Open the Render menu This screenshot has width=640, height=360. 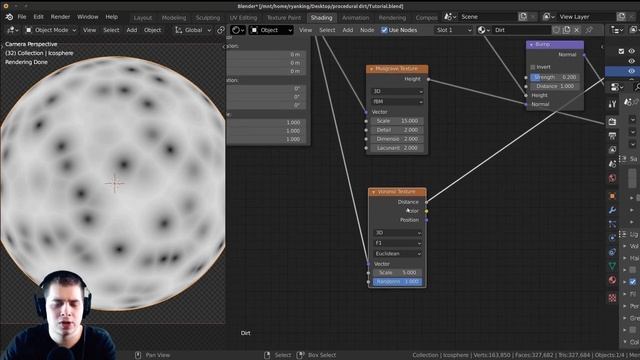(60, 17)
